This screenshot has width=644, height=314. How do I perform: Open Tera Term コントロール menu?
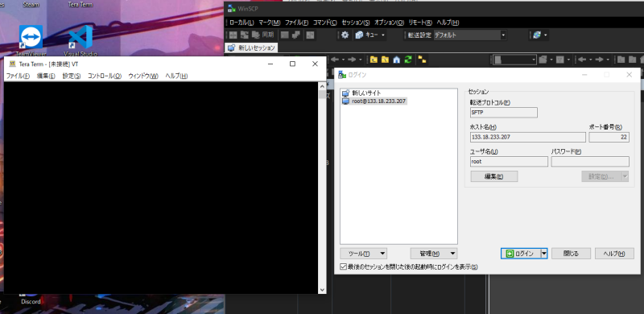pos(105,76)
